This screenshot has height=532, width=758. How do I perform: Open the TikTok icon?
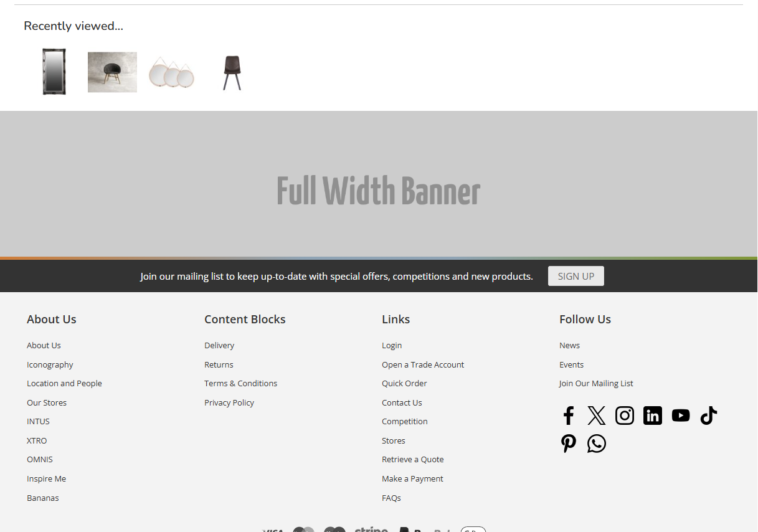point(708,416)
